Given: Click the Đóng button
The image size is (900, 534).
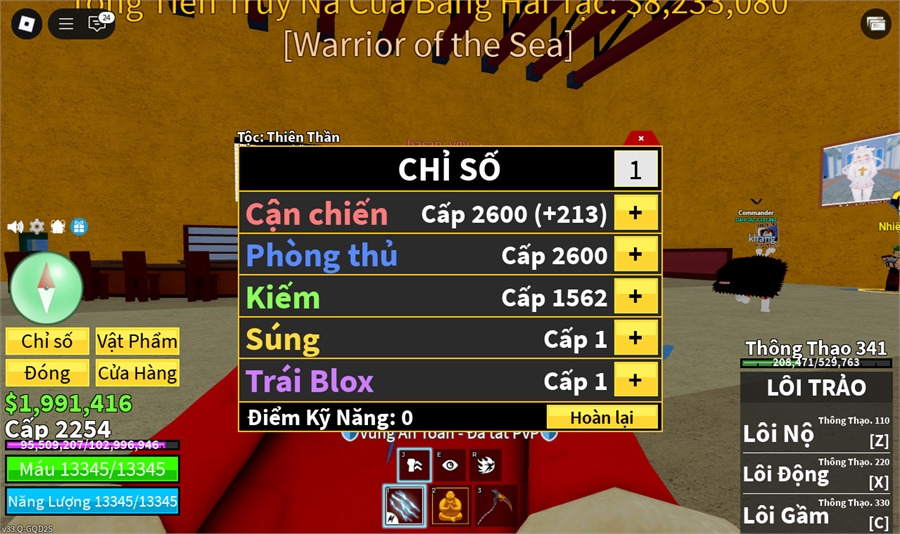Looking at the screenshot, I should coord(47,373).
